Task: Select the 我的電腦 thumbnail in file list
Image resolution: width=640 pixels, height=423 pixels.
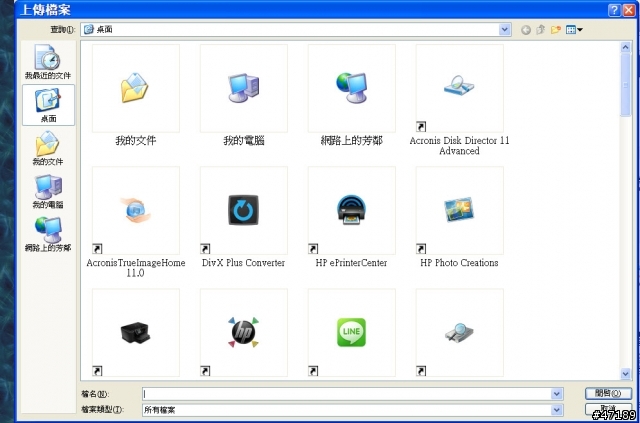Action: 244,88
